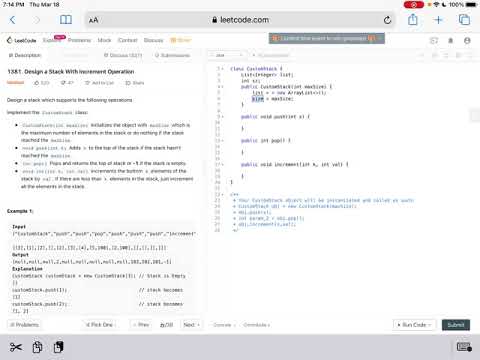Click Add to List
The width and height of the screenshot is (480, 360).
(x=100, y=83)
